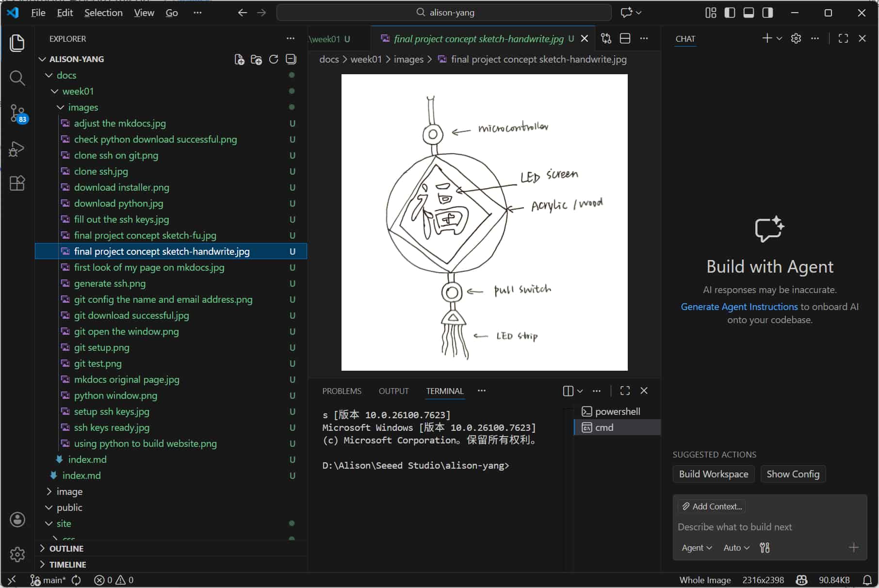This screenshot has height=588, width=879.
Task: Click the Build Workspace button
Action: 713,474
